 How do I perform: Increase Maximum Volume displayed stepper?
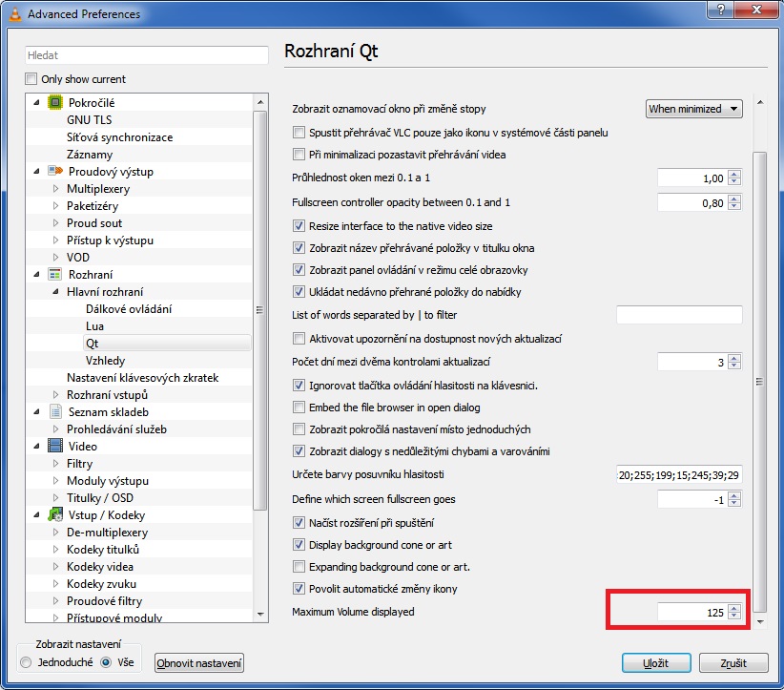pyautogui.click(x=734, y=609)
